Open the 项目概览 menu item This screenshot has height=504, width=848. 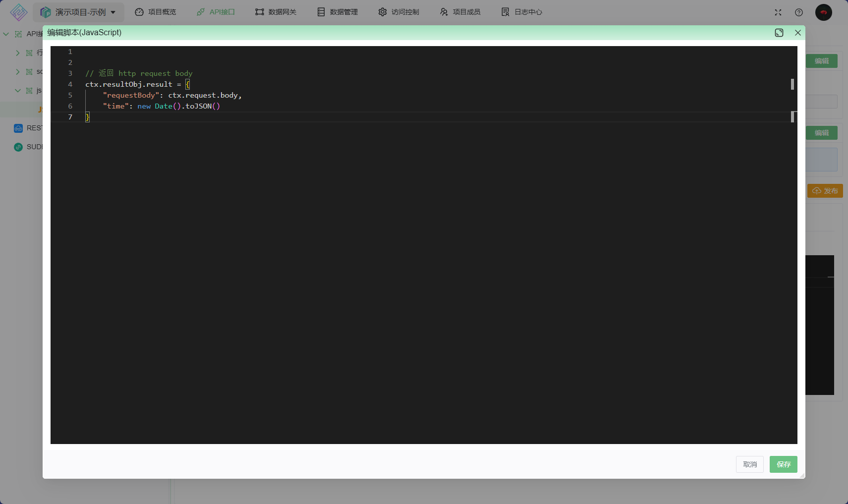[156, 12]
